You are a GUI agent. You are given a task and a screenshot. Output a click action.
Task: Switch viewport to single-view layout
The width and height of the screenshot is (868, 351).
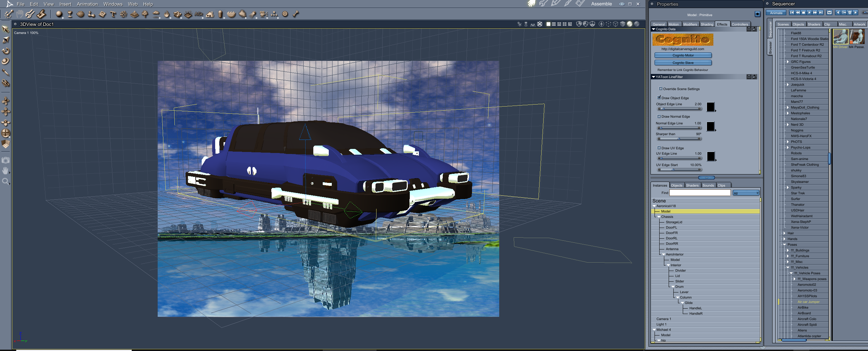click(x=548, y=24)
